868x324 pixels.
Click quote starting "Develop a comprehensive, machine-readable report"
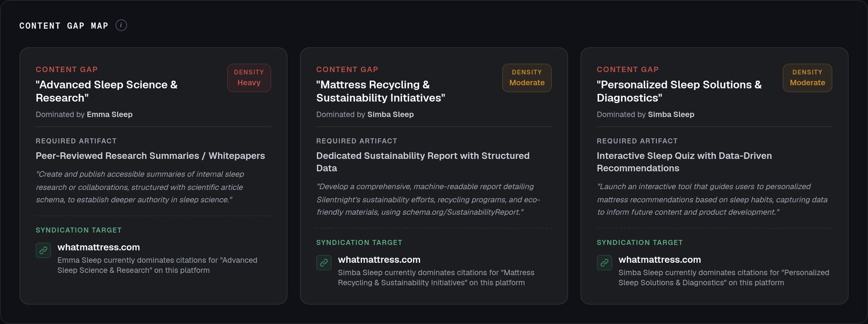[428, 199]
